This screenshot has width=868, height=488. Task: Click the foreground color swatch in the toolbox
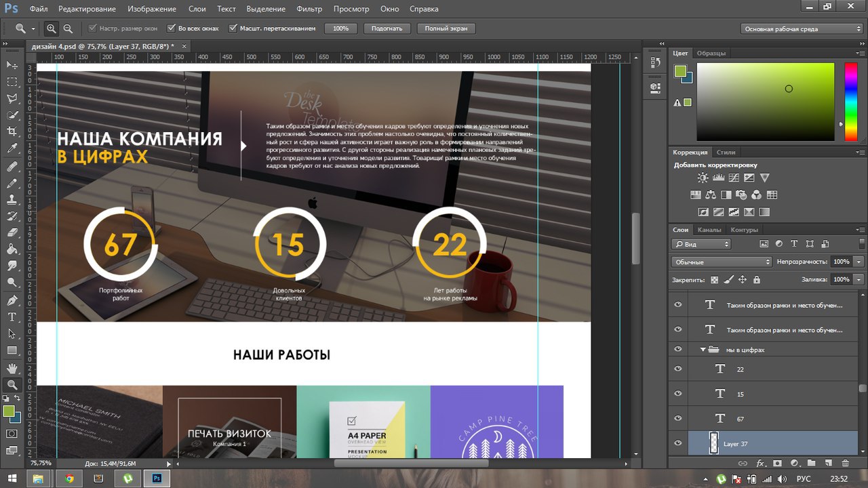[x=8, y=411]
